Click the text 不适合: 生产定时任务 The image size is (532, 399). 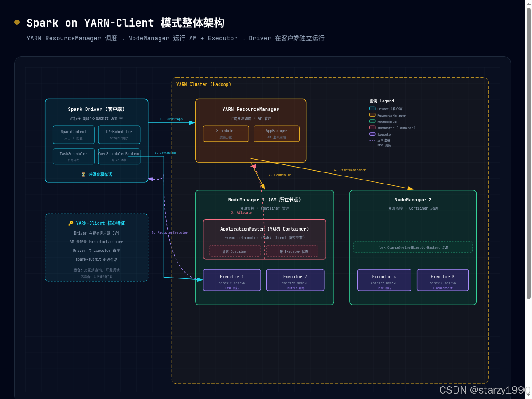pos(96,277)
